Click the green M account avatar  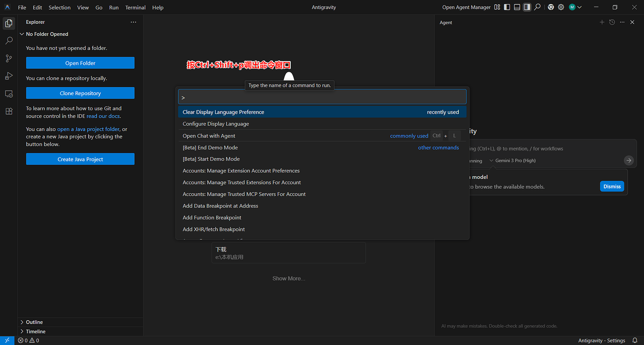click(572, 7)
